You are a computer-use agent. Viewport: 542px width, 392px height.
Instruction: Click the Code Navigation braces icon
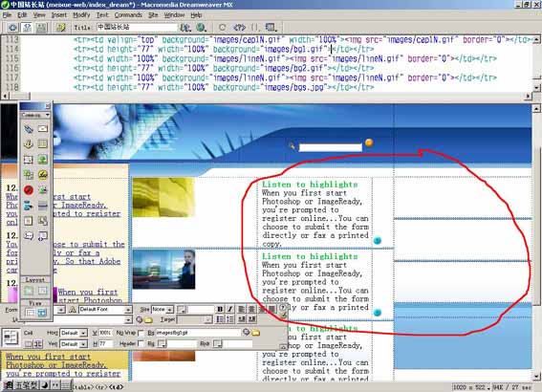[x=255, y=28]
